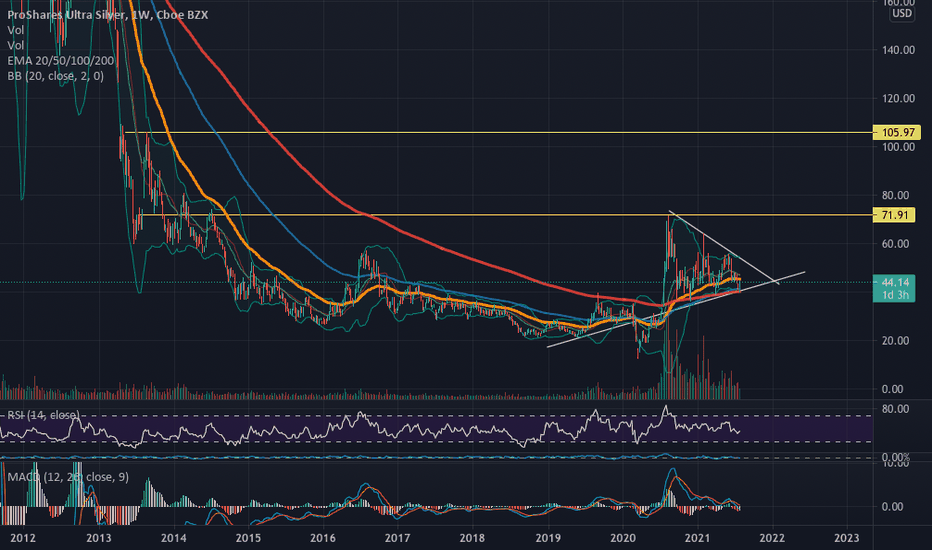Select the second Vol indicator label
The height and width of the screenshot is (550, 932).
click(15, 45)
